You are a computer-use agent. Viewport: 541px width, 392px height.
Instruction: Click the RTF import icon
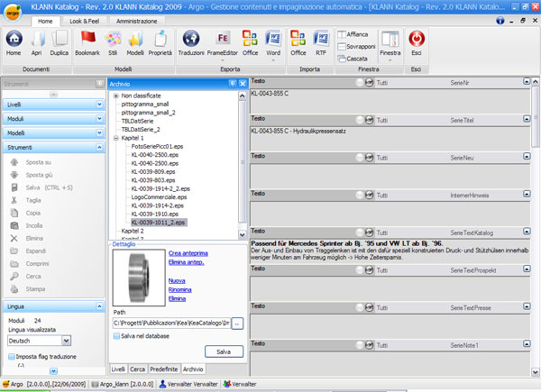[x=322, y=40]
